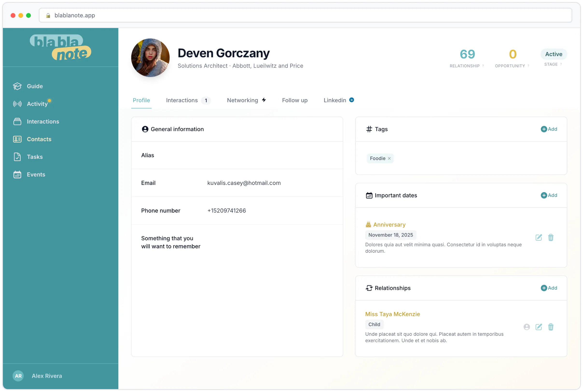
Task: Add a new important date
Action: 549,195
